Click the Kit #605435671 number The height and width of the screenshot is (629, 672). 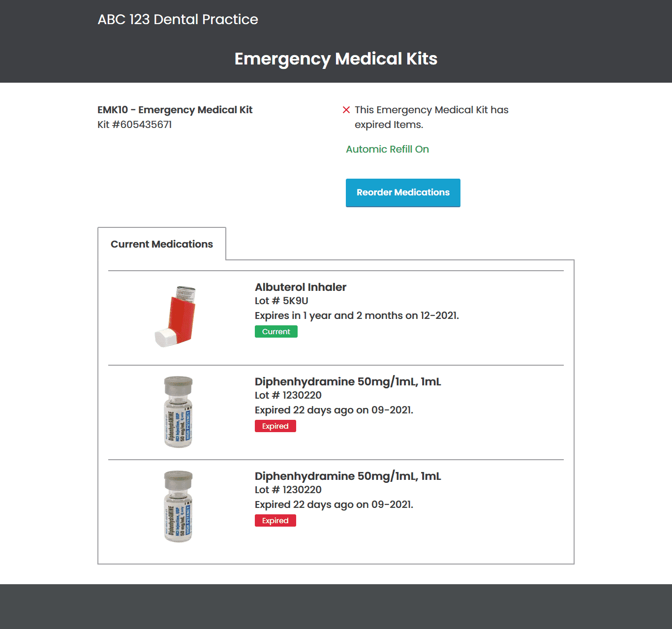pos(135,125)
